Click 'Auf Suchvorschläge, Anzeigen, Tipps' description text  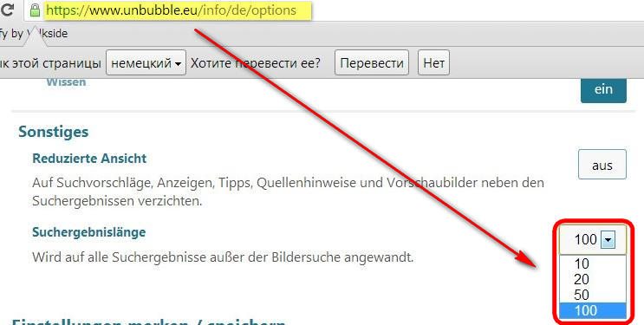click(x=289, y=192)
